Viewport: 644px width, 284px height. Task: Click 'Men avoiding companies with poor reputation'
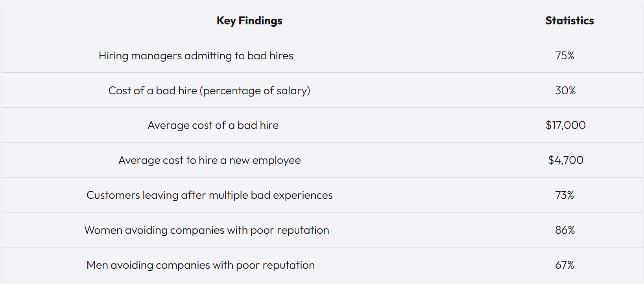[201, 265]
